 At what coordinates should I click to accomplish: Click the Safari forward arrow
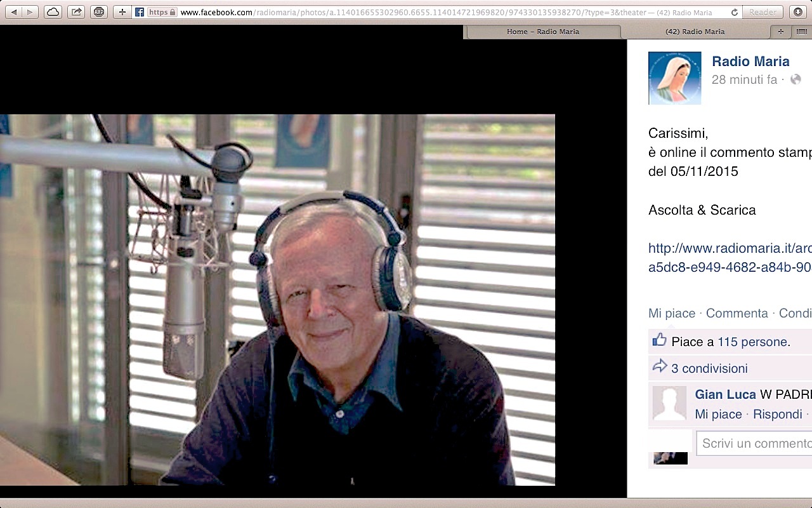(x=30, y=12)
